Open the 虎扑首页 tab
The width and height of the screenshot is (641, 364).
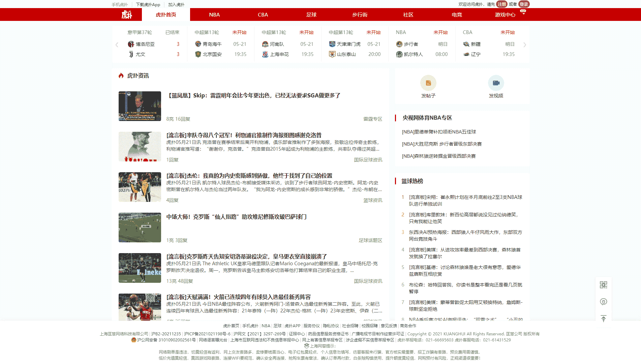point(166,14)
